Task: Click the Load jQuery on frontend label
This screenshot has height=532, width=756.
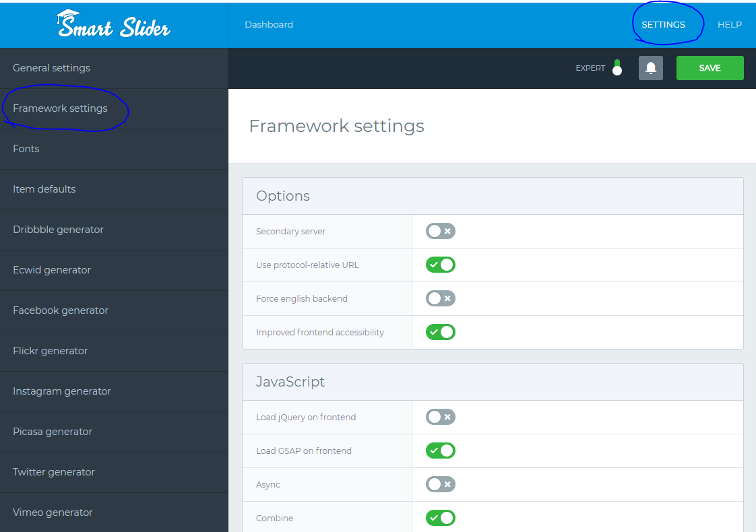Action: 306,418
